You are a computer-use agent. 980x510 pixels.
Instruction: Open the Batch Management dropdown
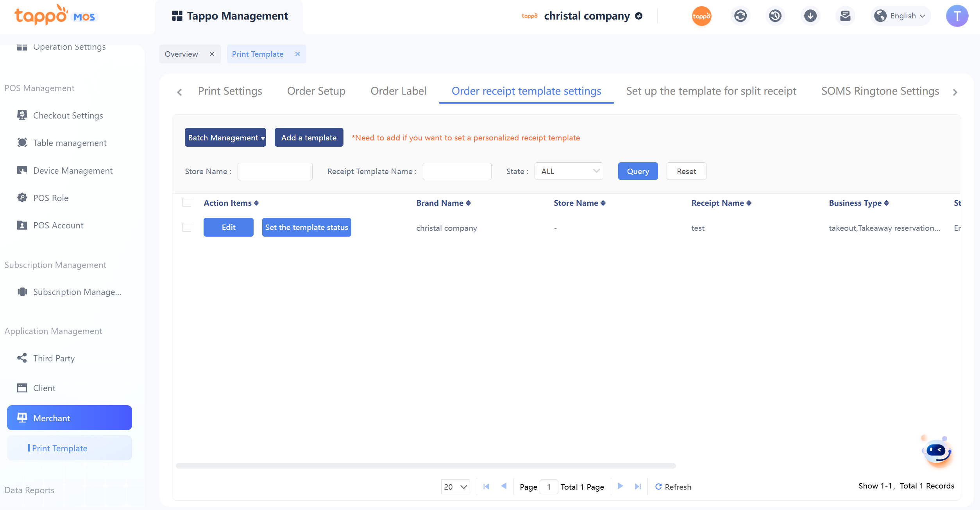pyautogui.click(x=225, y=138)
